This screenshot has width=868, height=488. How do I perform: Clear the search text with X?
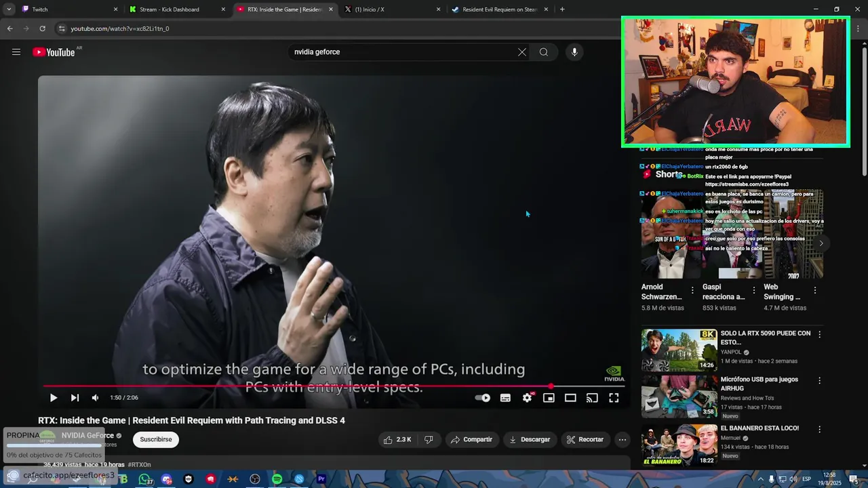(x=521, y=52)
